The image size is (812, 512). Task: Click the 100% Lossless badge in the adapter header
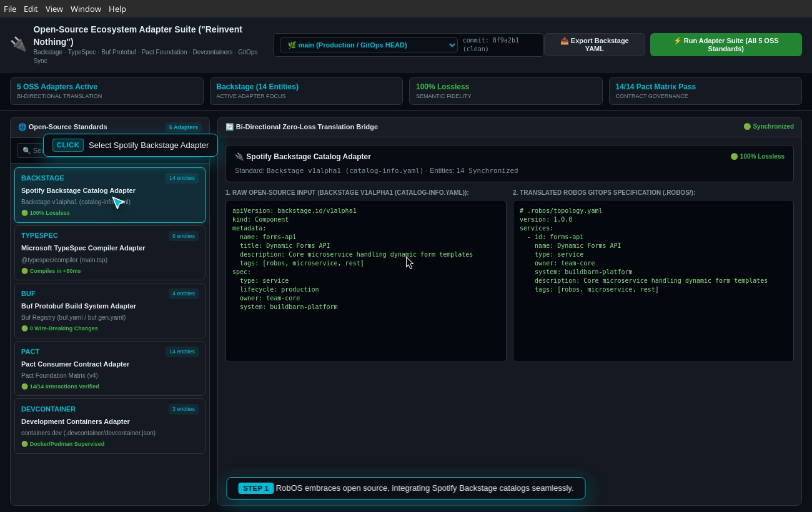757,156
